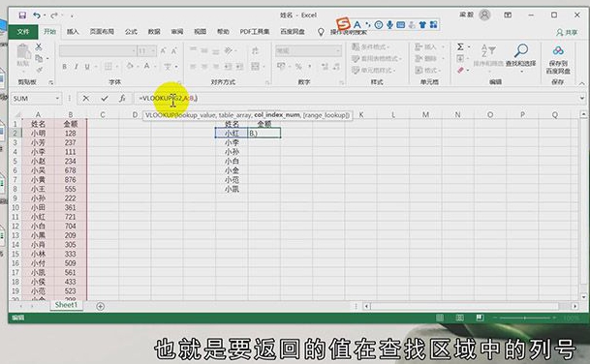
Task: Click the Share (共享) button
Action: click(567, 32)
